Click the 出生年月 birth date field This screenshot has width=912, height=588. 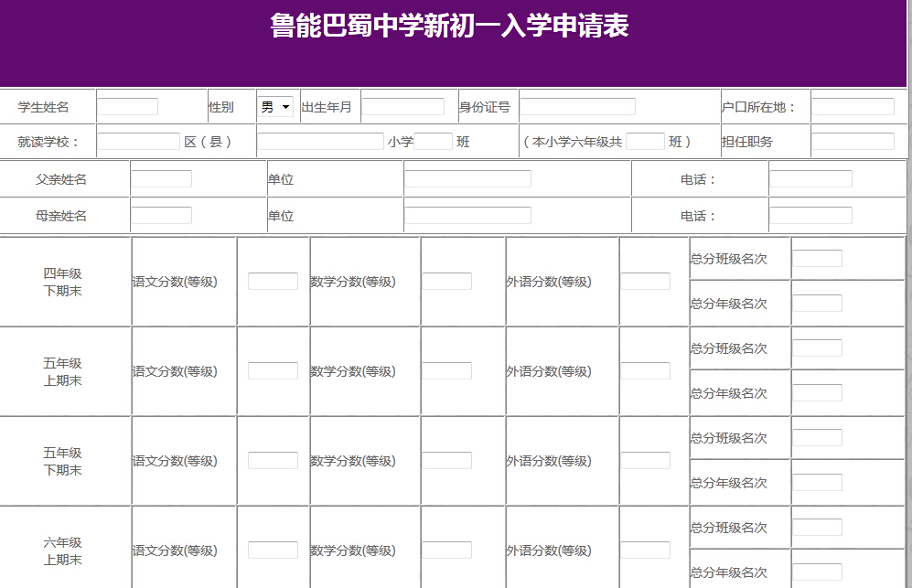click(x=402, y=107)
